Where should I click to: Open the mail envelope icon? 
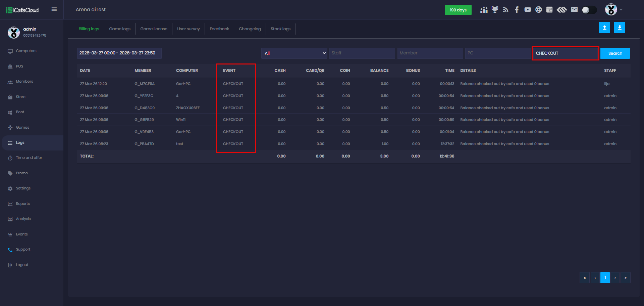pyautogui.click(x=574, y=10)
